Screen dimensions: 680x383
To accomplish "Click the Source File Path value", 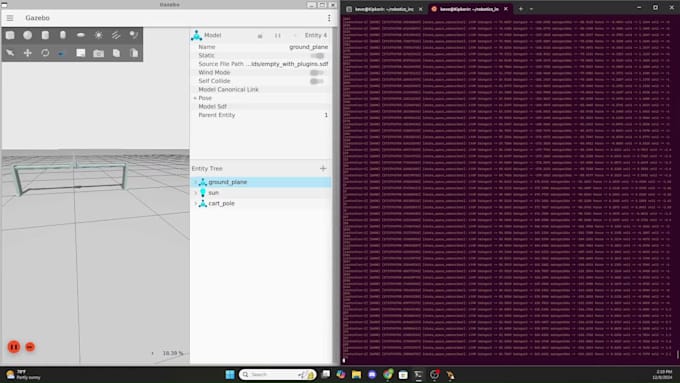I will click(288, 64).
